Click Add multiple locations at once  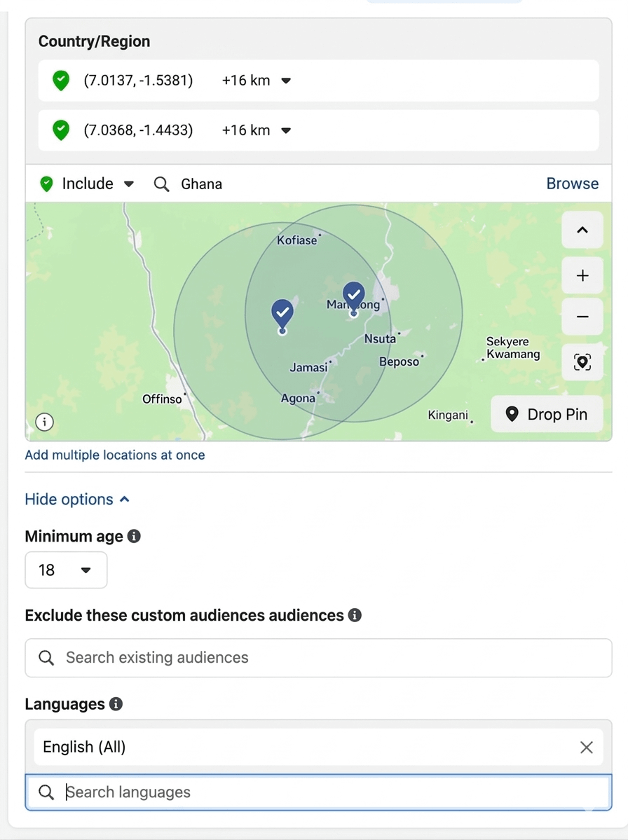[x=115, y=455]
